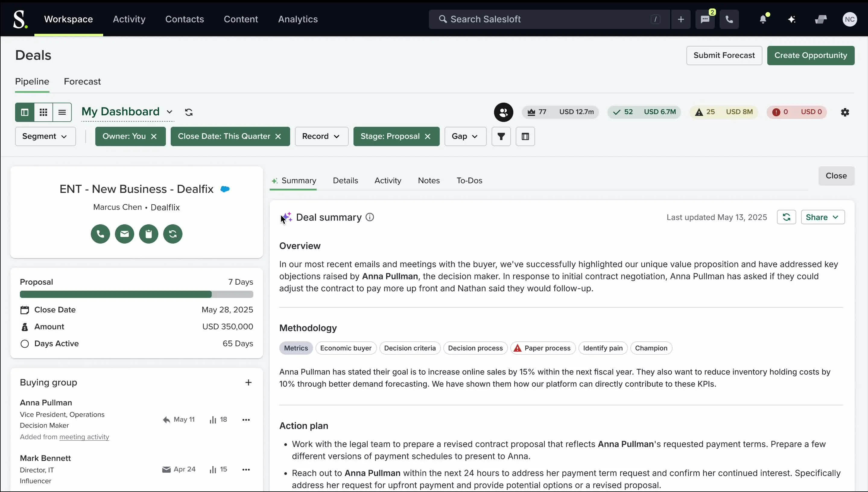Add a member to Buying group
Viewport: 868px width, 492px height.
[248, 382]
